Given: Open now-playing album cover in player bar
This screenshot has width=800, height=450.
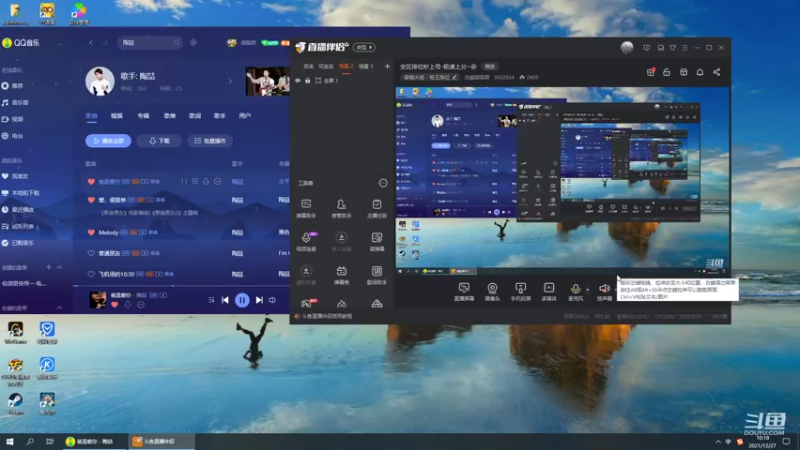Looking at the screenshot, I should (97, 299).
